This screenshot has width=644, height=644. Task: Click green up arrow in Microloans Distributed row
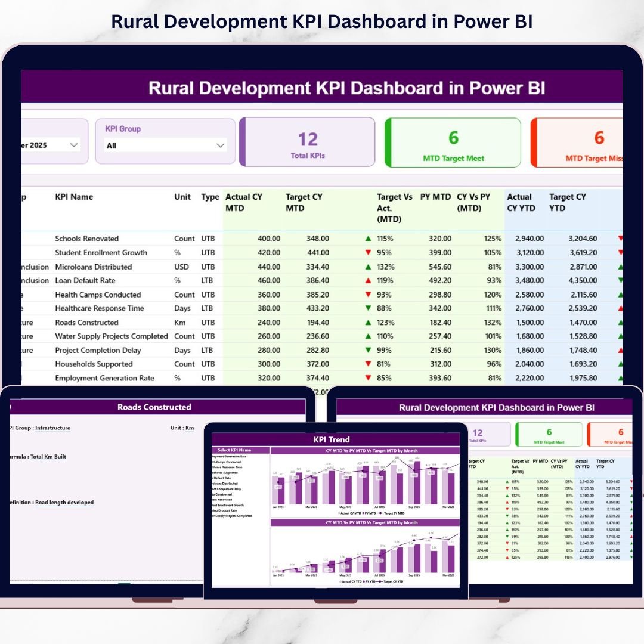tap(368, 267)
